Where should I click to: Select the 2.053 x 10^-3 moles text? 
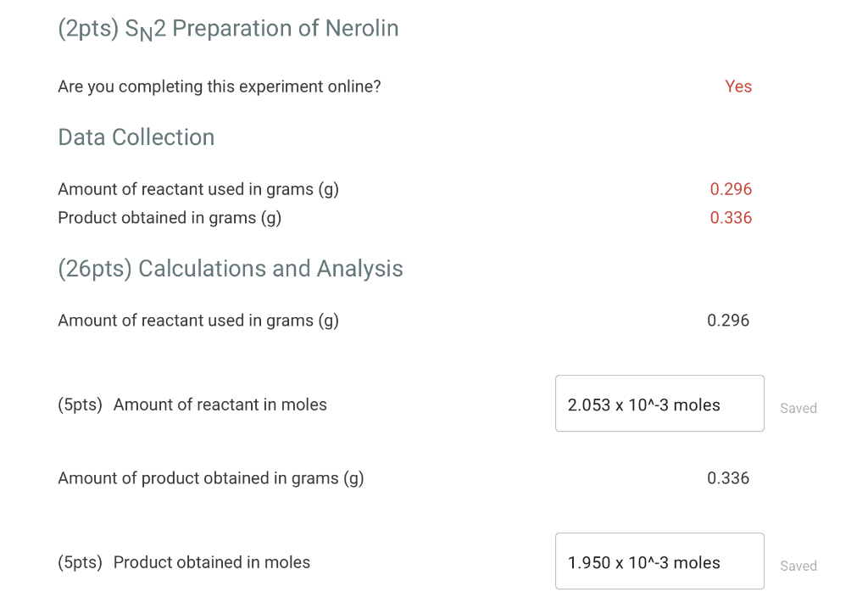pos(643,405)
